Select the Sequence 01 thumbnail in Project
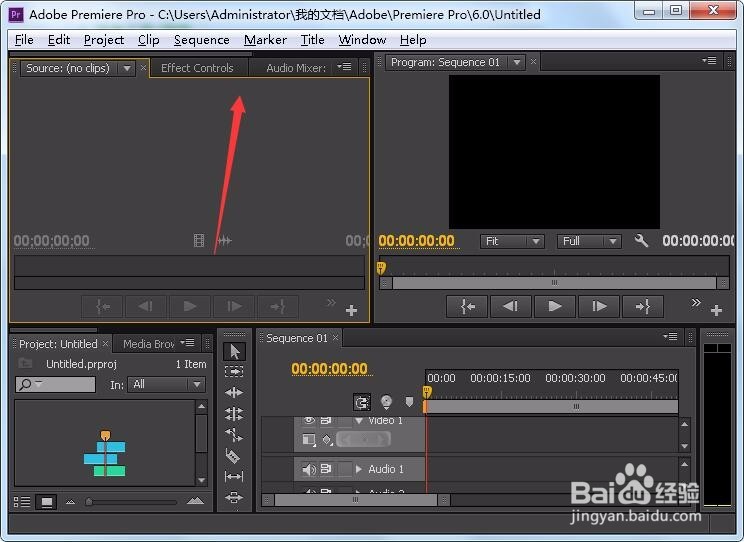744x542 pixels. point(105,453)
